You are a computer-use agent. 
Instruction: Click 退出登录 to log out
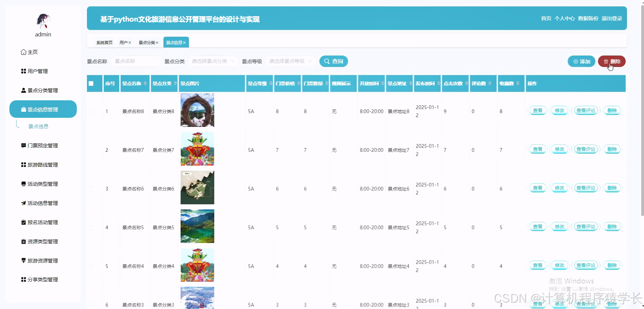pos(612,18)
